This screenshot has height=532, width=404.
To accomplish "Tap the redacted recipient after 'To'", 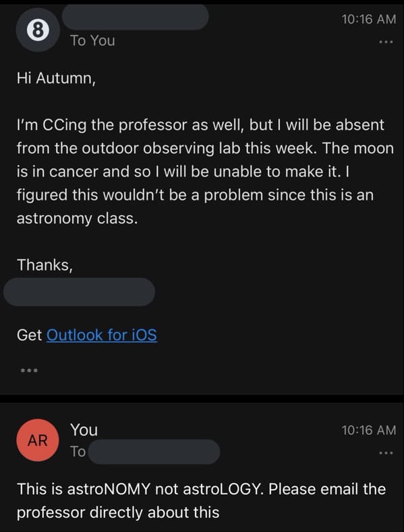I will tap(154, 452).
